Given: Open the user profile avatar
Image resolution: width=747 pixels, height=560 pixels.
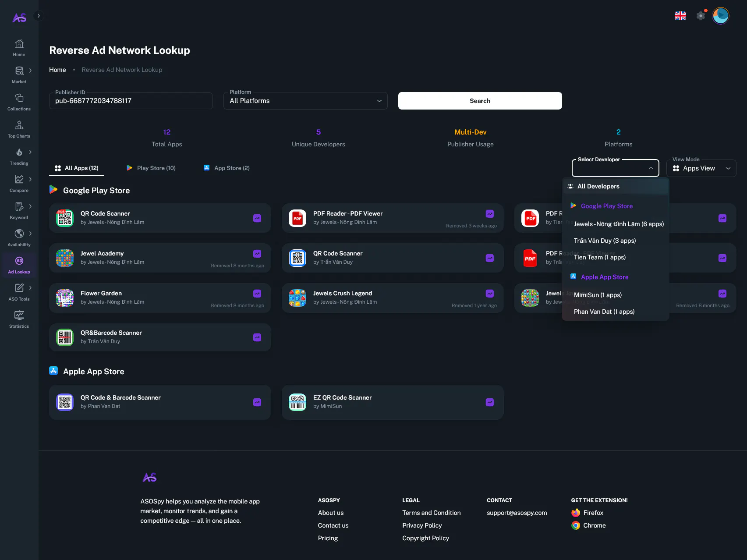Looking at the screenshot, I should tap(721, 16).
